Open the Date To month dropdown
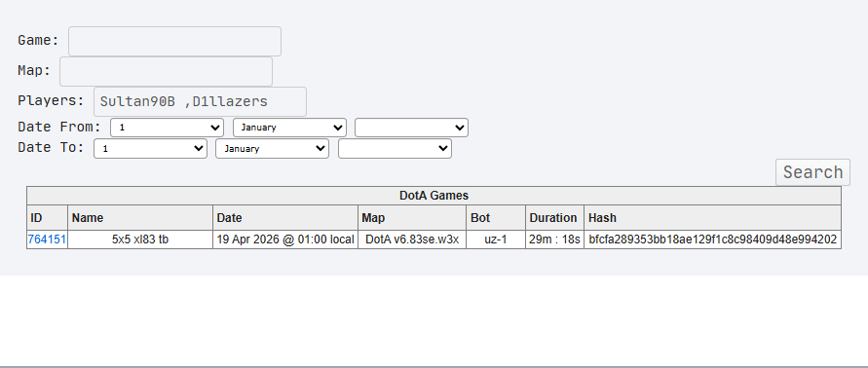 pyautogui.click(x=273, y=148)
